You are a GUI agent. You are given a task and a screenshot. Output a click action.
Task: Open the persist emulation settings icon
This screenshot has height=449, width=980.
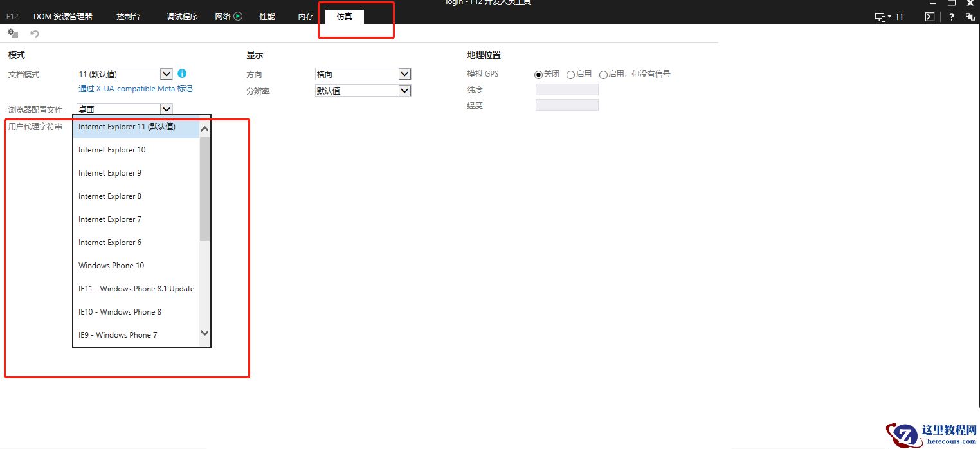(x=13, y=33)
